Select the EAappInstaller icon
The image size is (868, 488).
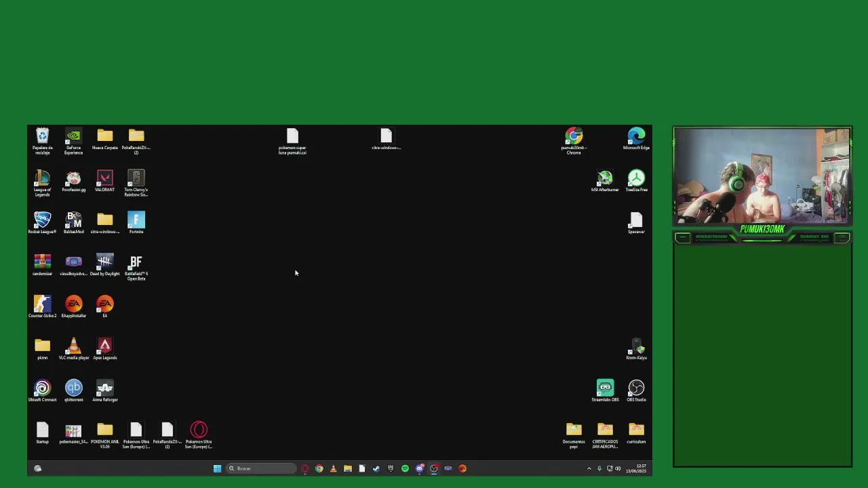(x=73, y=307)
